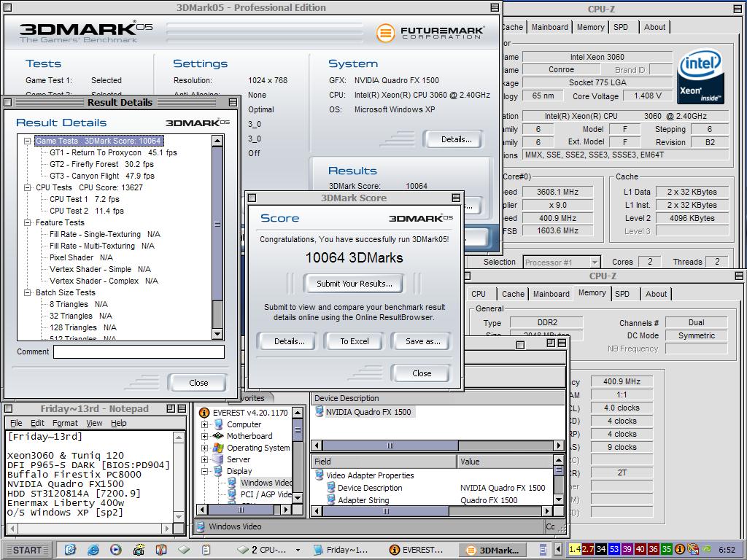Viewport: 747px width, 560px height.
Task: Open the Help menu in Notepad
Action: click(x=119, y=423)
